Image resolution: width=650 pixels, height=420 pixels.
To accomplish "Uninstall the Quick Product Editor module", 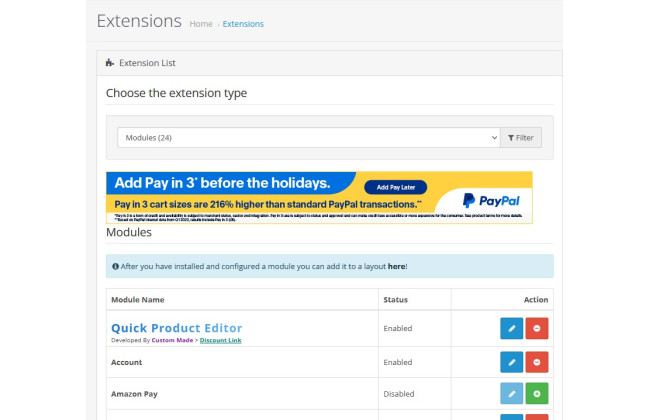I will click(x=537, y=328).
